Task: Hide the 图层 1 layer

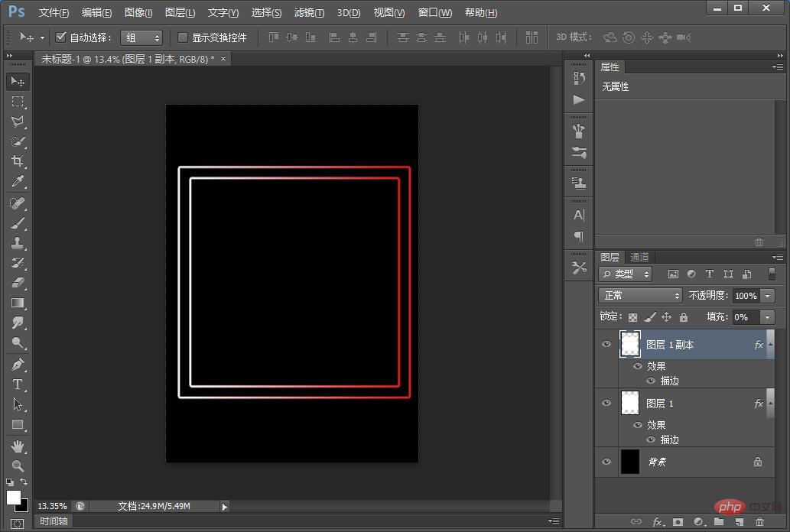Action: tap(606, 403)
